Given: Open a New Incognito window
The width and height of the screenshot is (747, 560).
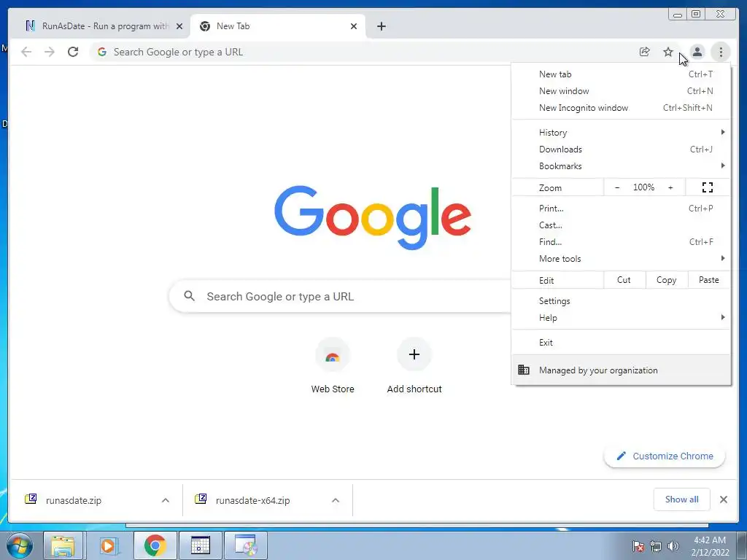Looking at the screenshot, I should [622, 108].
